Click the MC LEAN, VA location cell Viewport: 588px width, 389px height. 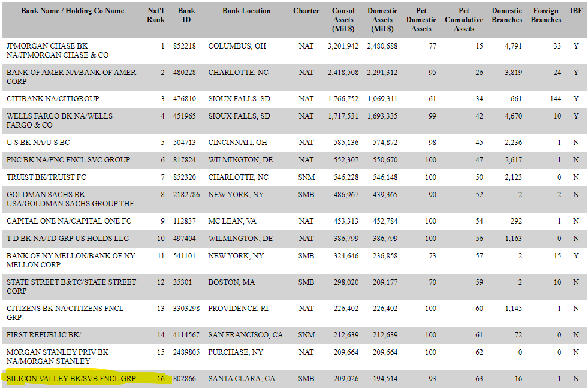(x=232, y=221)
